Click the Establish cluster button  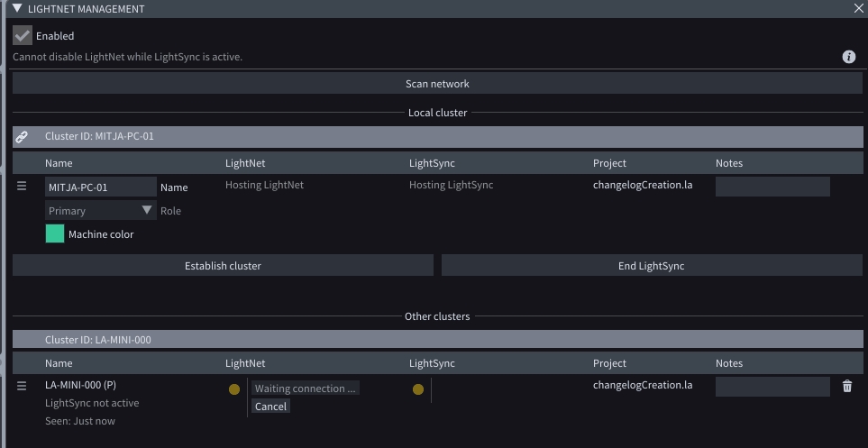tap(223, 266)
